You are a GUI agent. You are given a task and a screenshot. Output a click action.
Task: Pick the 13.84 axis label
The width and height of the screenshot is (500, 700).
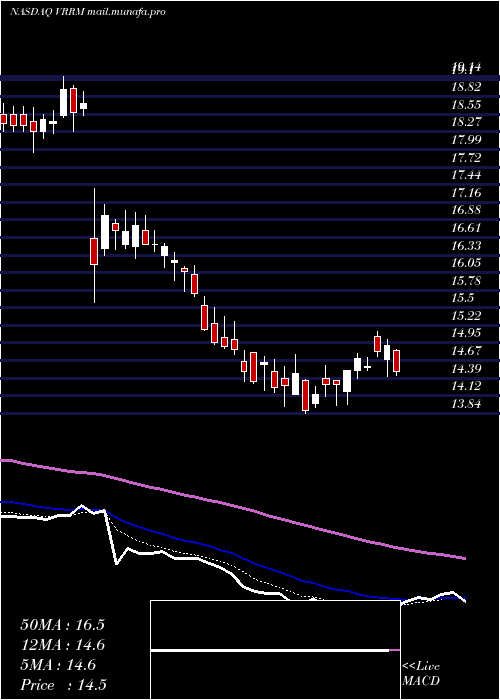click(467, 404)
